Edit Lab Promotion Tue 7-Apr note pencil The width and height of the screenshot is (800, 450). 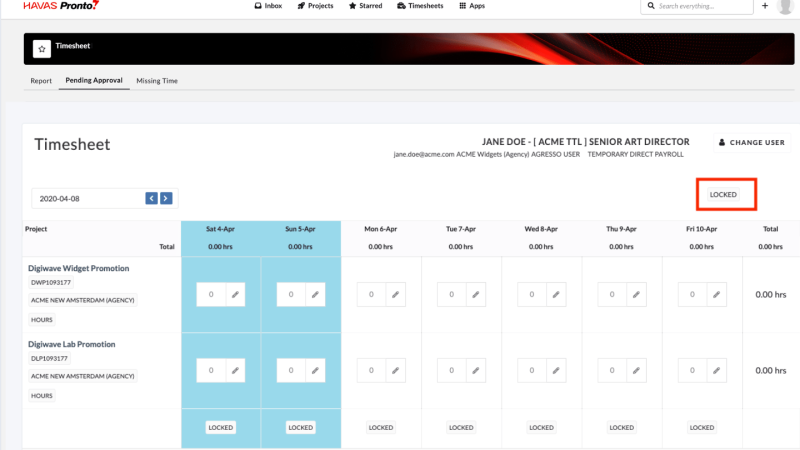click(x=476, y=370)
